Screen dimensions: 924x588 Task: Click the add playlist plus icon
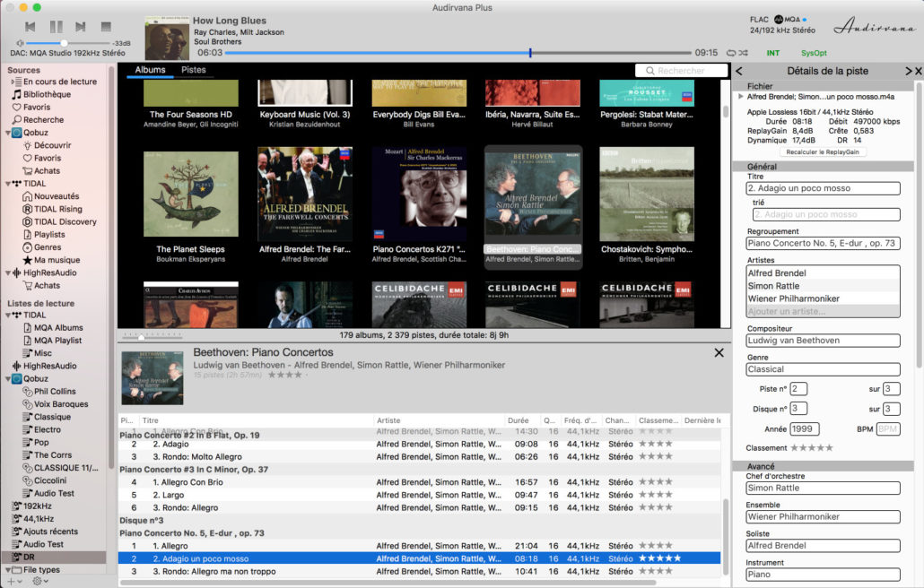(x=11, y=580)
